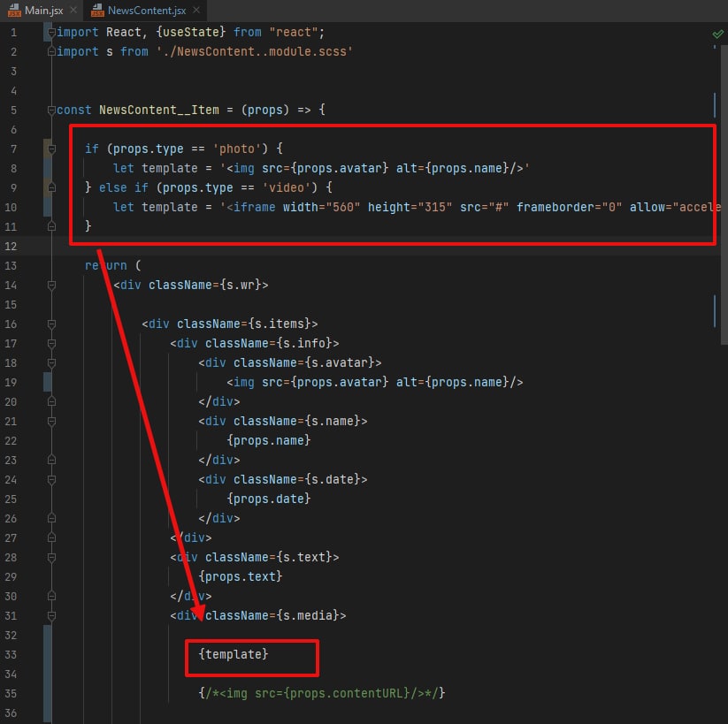Viewport: 728px width, 724px height.
Task: Click the {useState} import token
Action: pyautogui.click(x=191, y=32)
